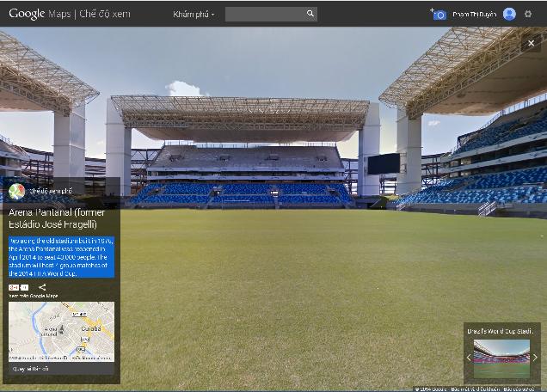This screenshot has width=547, height=392.
Task: Click the Pham Thi Duyên account name
Action: pyautogui.click(x=474, y=14)
